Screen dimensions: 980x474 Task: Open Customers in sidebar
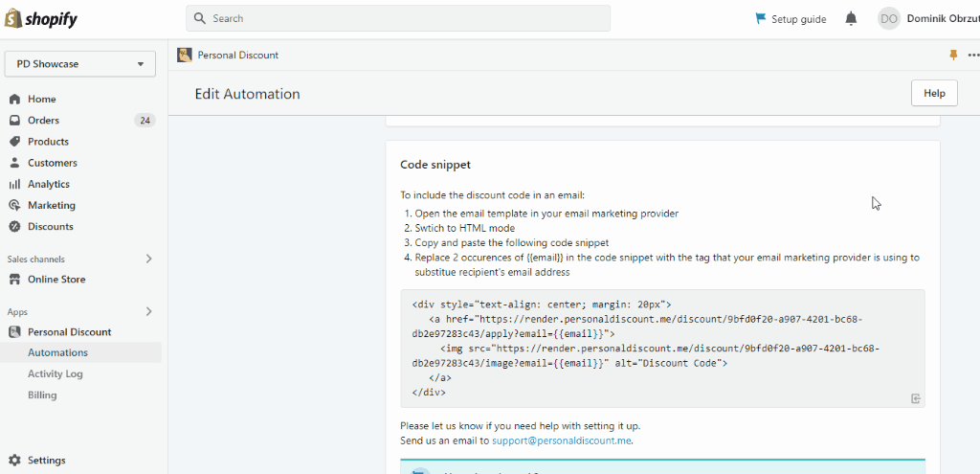pos(53,163)
